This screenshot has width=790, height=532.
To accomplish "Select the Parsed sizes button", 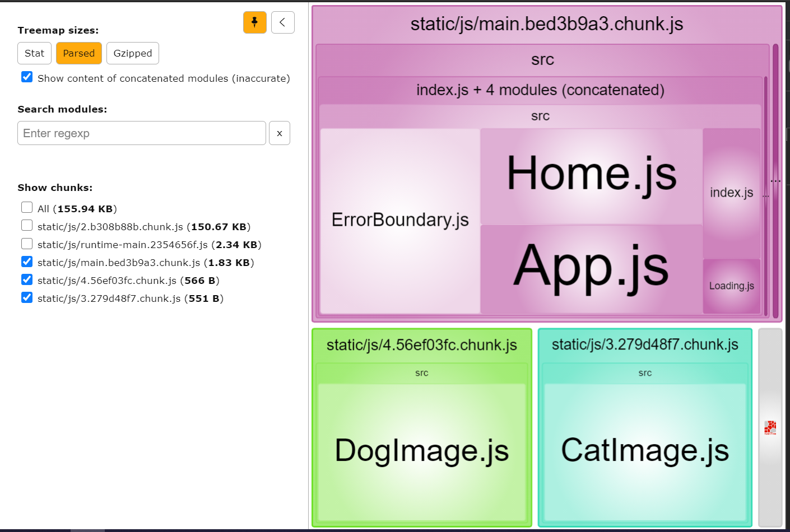I will point(78,53).
